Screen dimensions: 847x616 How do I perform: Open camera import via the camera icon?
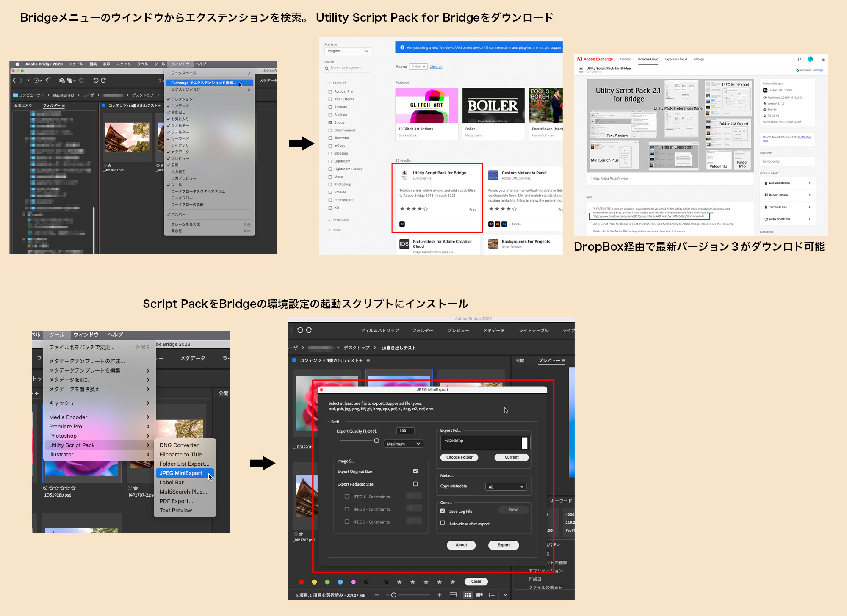[62, 80]
